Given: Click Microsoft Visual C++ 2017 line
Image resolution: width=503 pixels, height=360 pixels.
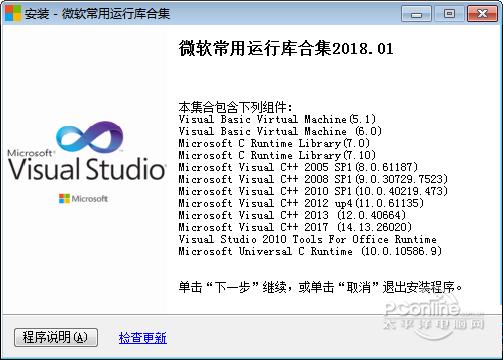Looking at the screenshot, I should [x=295, y=227].
